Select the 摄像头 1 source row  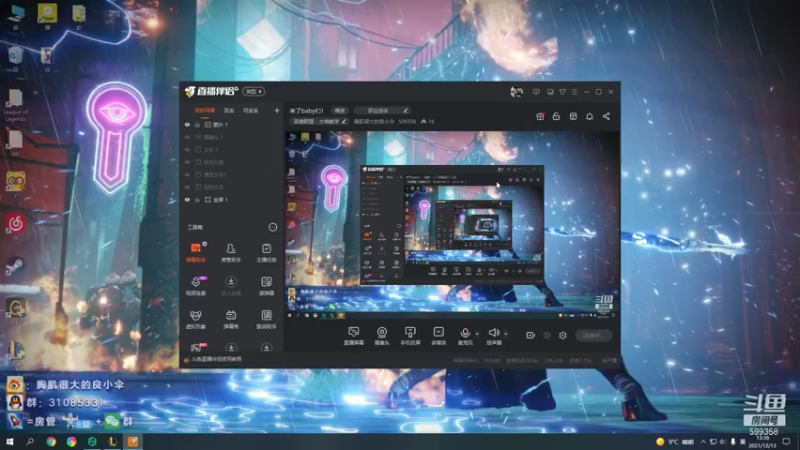coord(232,137)
